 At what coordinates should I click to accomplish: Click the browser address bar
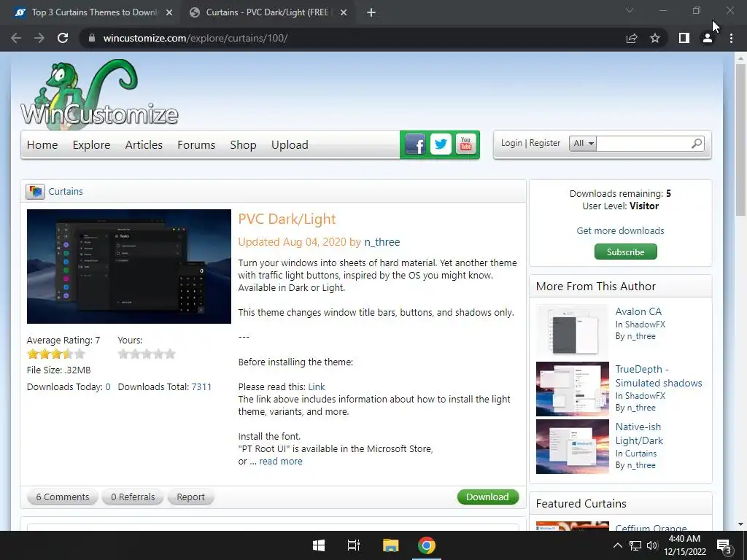[352, 38]
